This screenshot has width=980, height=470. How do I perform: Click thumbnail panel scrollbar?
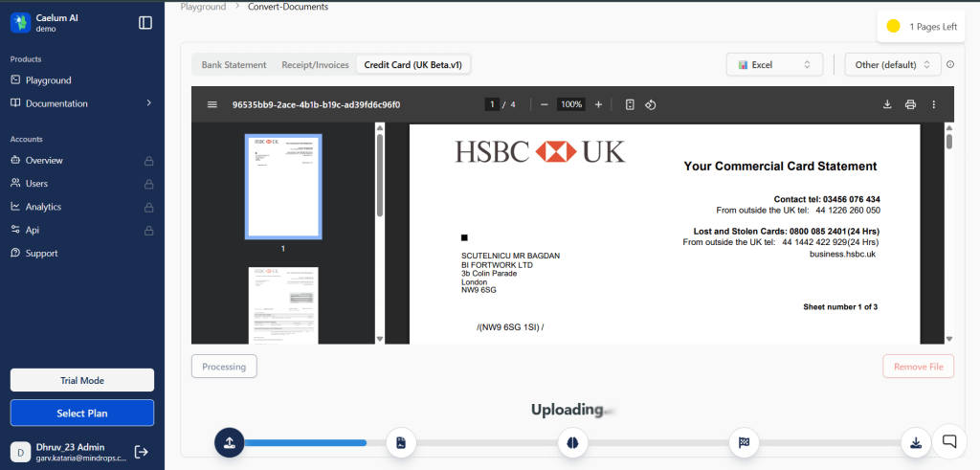[x=380, y=175]
